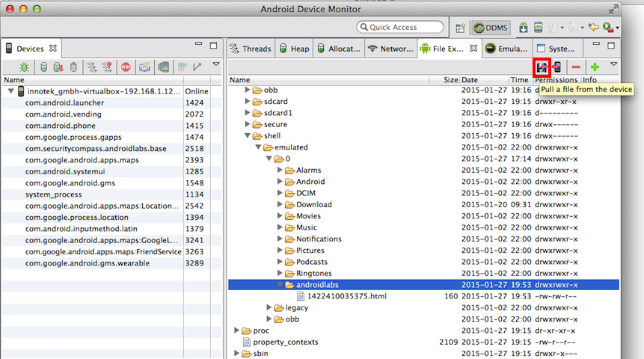Screen dimensions: 644x359
Task: Expand the proc folder
Action: click(236, 331)
